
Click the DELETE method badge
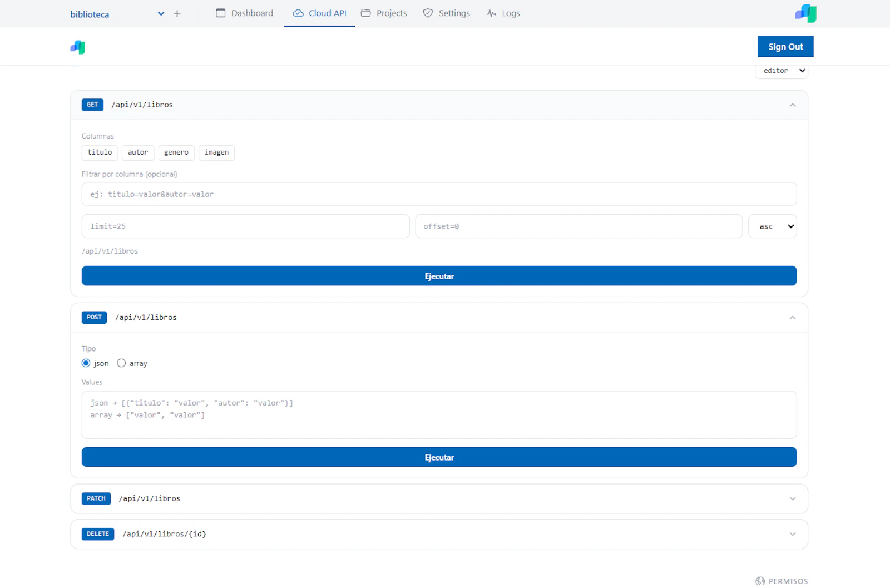(98, 534)
